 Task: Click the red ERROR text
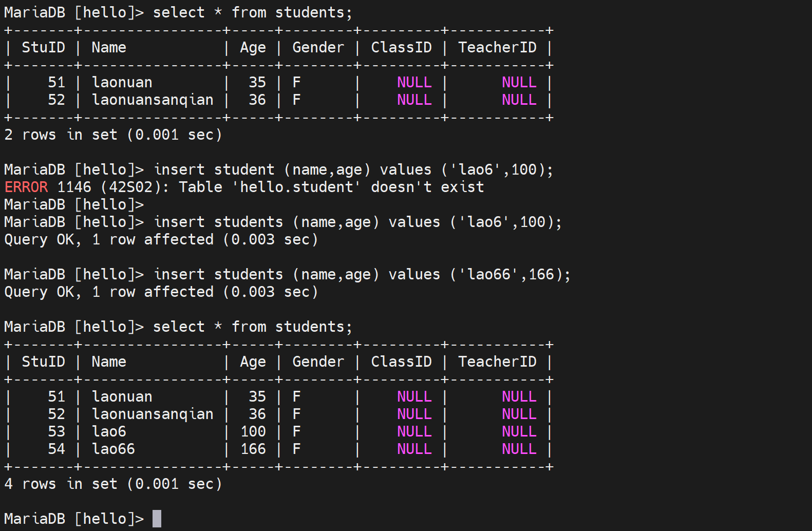click(26, 187)
